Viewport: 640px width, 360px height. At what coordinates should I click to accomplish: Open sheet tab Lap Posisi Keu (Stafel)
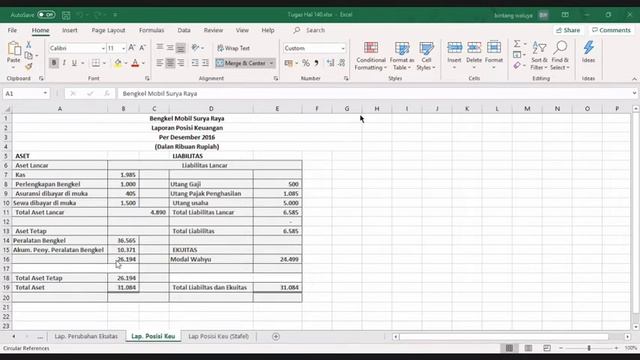219,336
